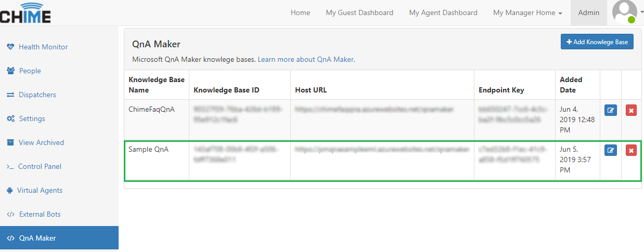Open Dispatchers page
Image resolution: width=644 pixels, height=252 pixels.
tap(37, 95)
